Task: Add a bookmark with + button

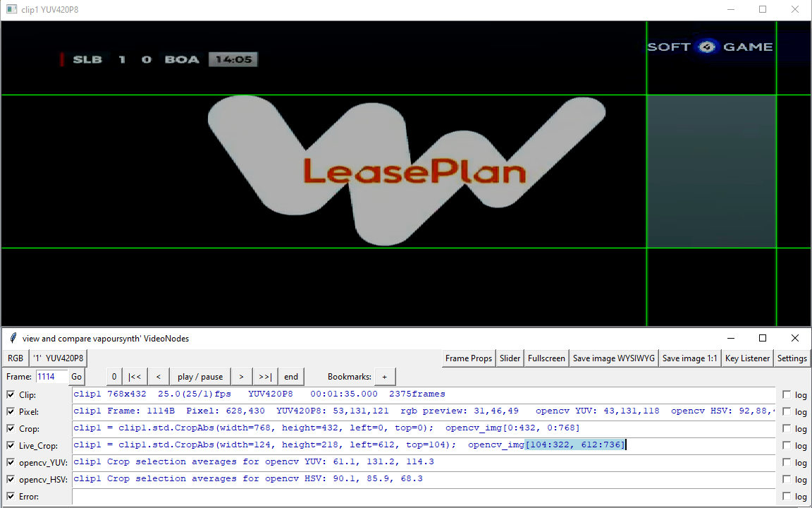Action: click(384, 377)
